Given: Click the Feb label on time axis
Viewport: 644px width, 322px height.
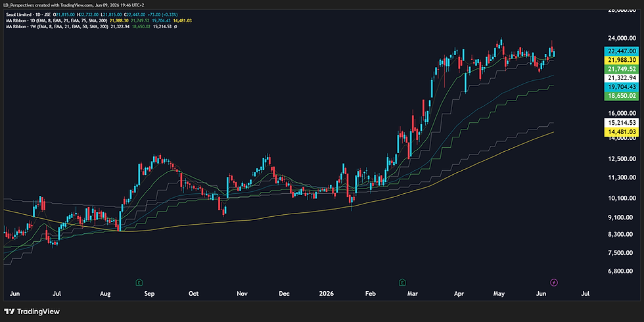Looking at the screenshot, I should [x=371, y=294].
